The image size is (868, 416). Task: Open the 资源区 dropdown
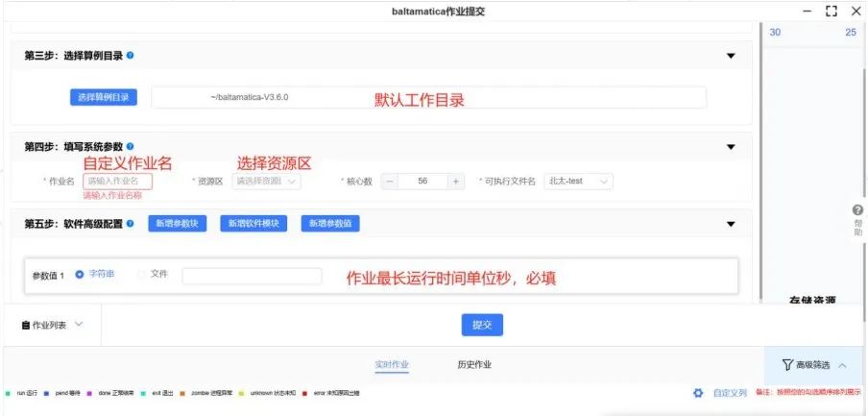pos(267,181)
